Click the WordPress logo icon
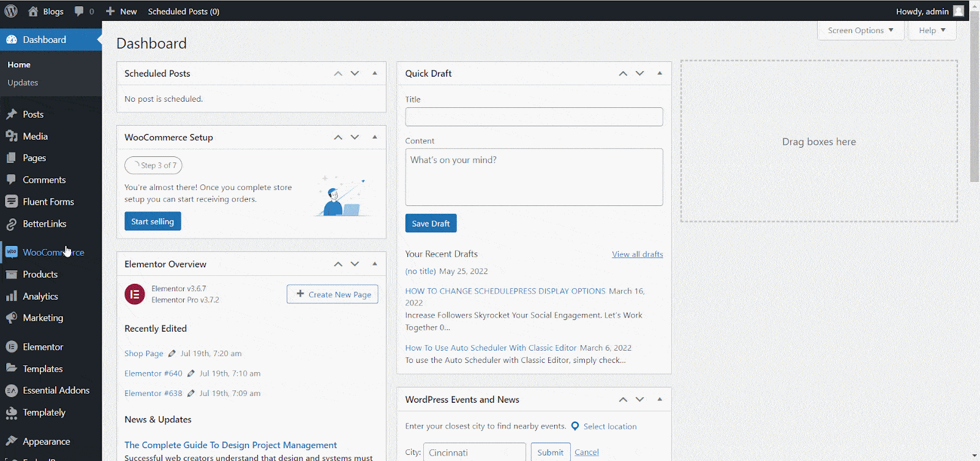 [x=11, y=11]
